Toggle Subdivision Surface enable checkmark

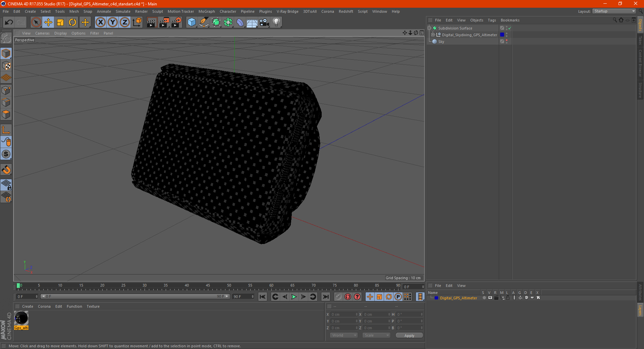pos(509,28)
